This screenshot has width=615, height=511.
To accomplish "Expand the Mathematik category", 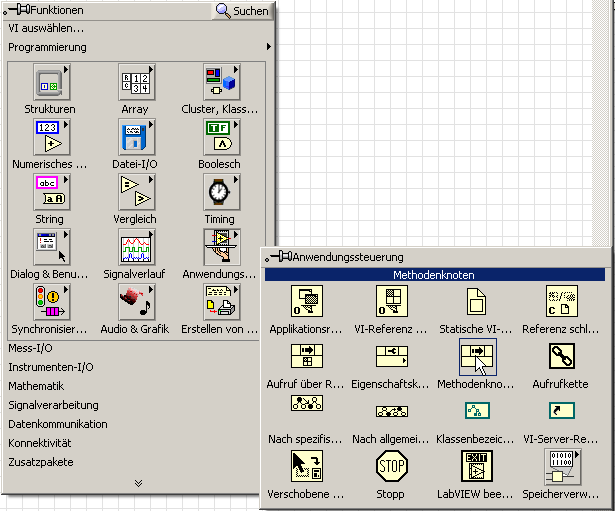I will [x=36, y=386].
